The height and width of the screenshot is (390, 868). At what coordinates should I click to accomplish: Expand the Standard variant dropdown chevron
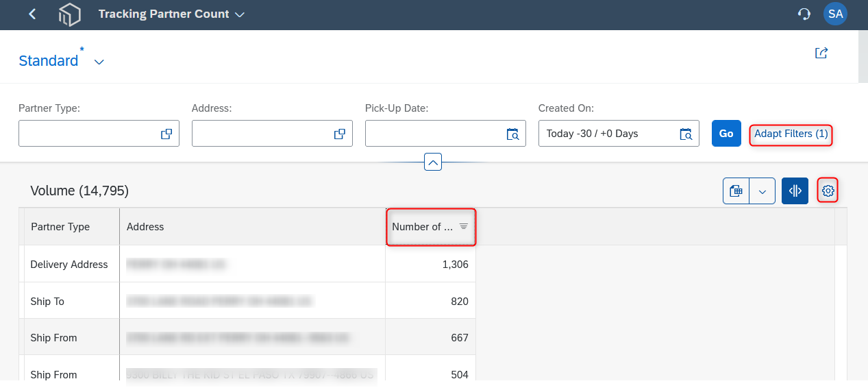[x=99, y=62]
